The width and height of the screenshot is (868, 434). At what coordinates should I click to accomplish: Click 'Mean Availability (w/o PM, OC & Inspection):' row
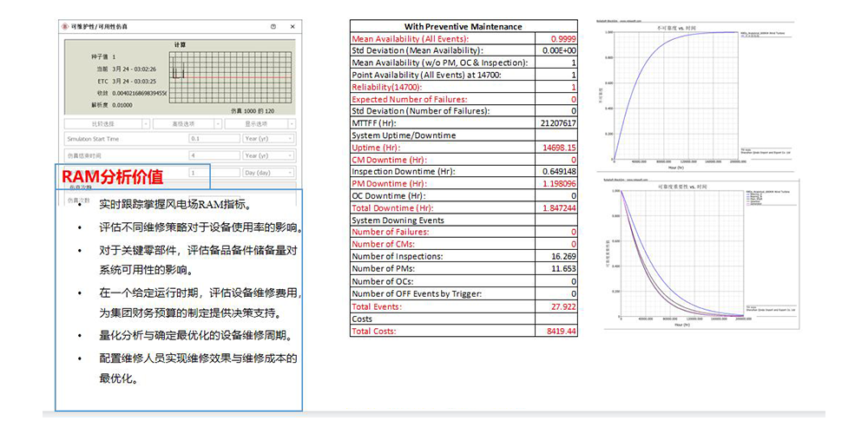tap(464, 63)
